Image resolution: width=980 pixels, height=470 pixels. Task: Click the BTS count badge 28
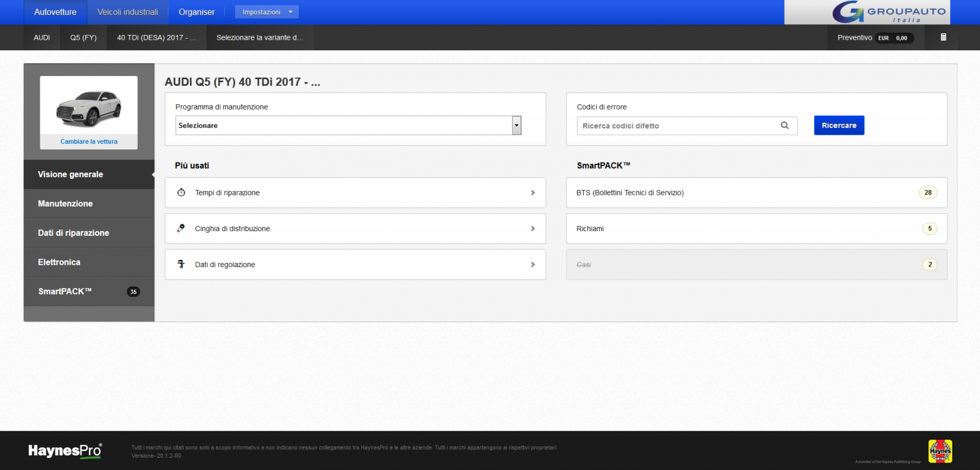[928, 192]
